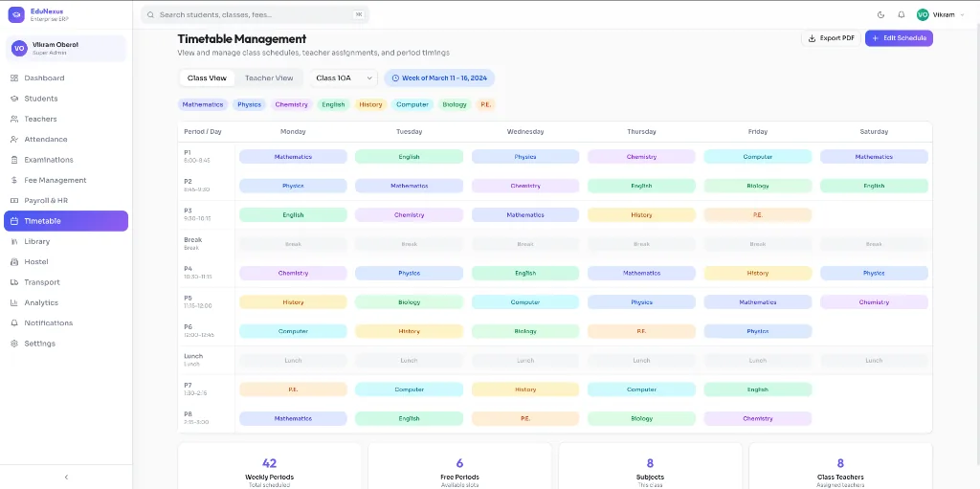This screenshot has height=489, width=980.
Task: Focus the search students, classes, fees field
Action: coord(255,14)
